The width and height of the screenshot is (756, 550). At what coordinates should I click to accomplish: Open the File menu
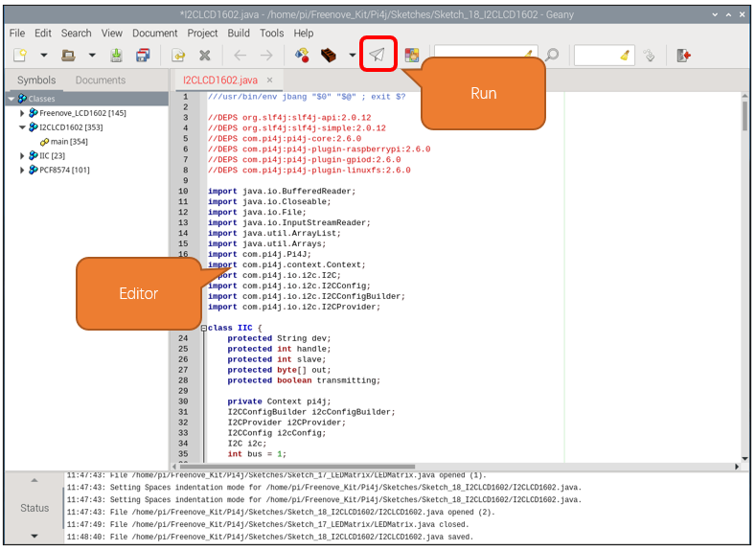17,34
